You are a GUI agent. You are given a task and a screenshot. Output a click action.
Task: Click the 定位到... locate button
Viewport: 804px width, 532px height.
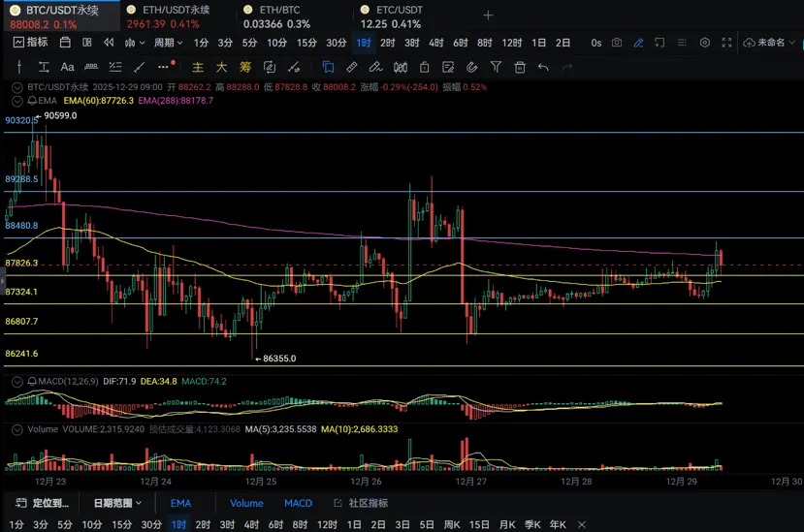(x=42, y=503)
